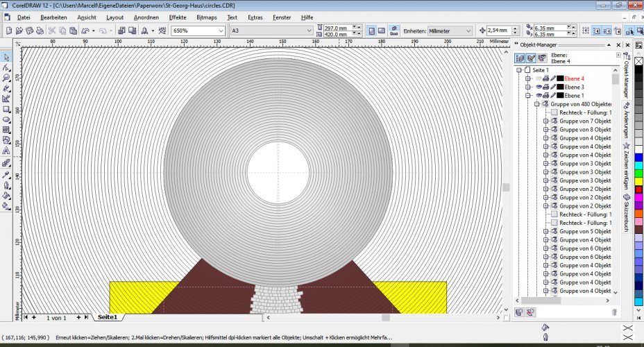Pick the red swatch in color palette
This screenshot has width=644, height=347.
click(638, 189)
